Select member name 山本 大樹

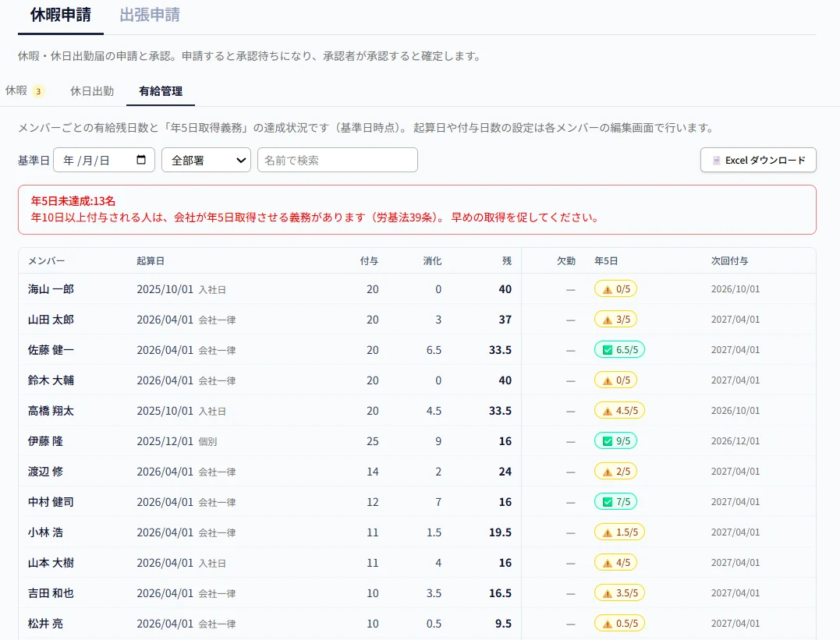51,563
